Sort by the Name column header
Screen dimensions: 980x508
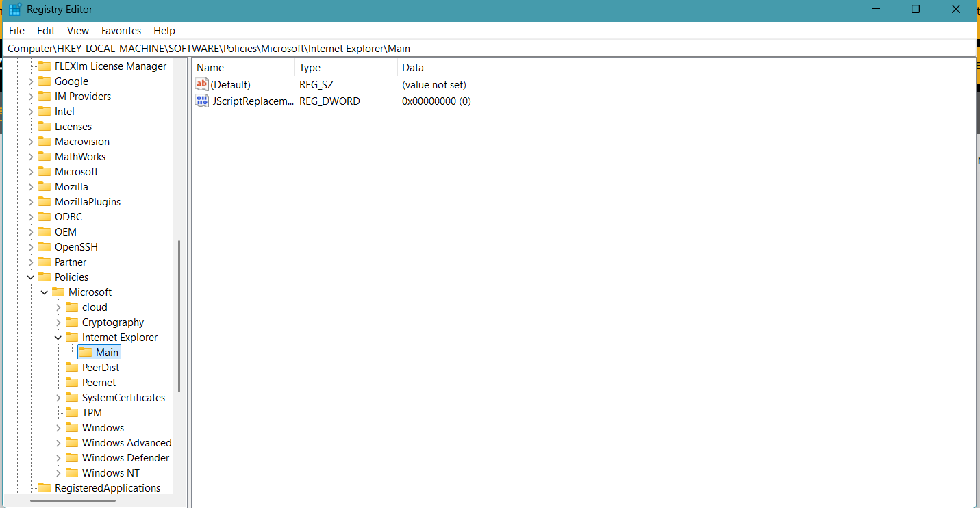(x=244, y=68)
